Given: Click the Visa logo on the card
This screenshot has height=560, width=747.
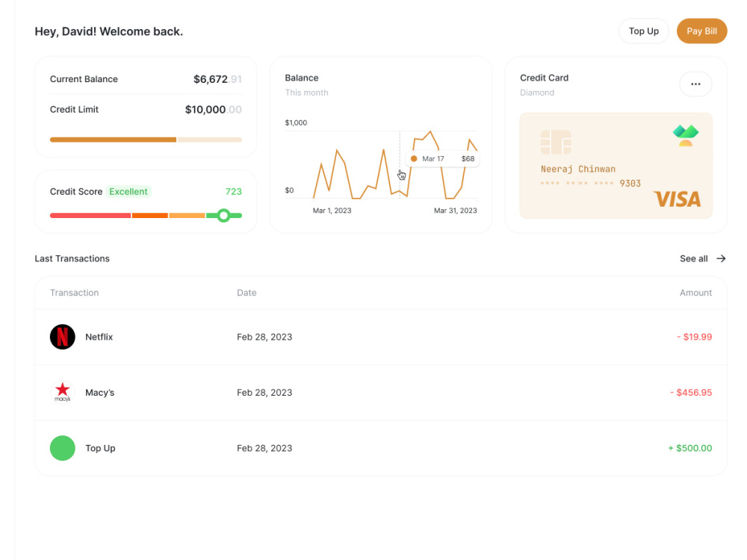Looking at the screenshot, I should click(x=677, y=199).
